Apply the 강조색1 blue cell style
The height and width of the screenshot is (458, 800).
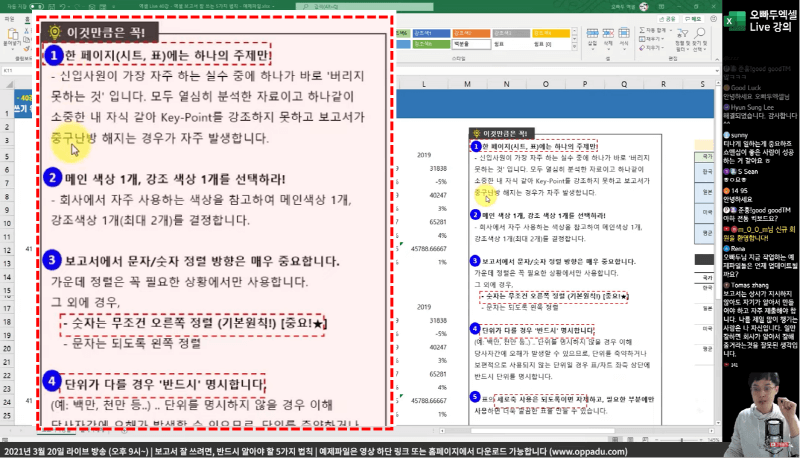click(x=431, y=33)
